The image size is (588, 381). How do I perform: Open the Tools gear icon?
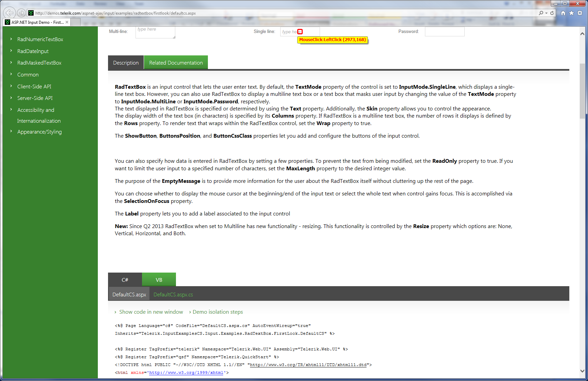[580, 13]
